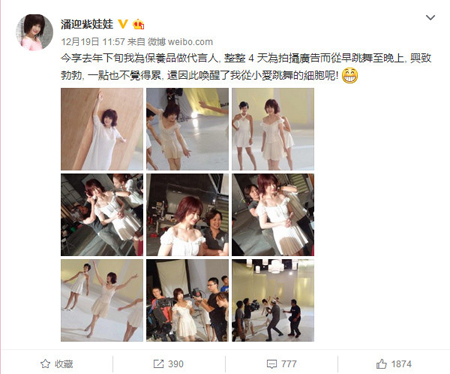Open bottom-right wide shot of film set
The width and height of the screenshot is (450, 374).
[273, 300]
